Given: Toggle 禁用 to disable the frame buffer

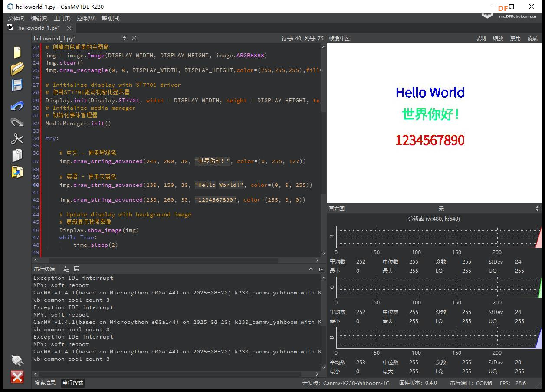Looking at the screenshot, I should [515, 39].
